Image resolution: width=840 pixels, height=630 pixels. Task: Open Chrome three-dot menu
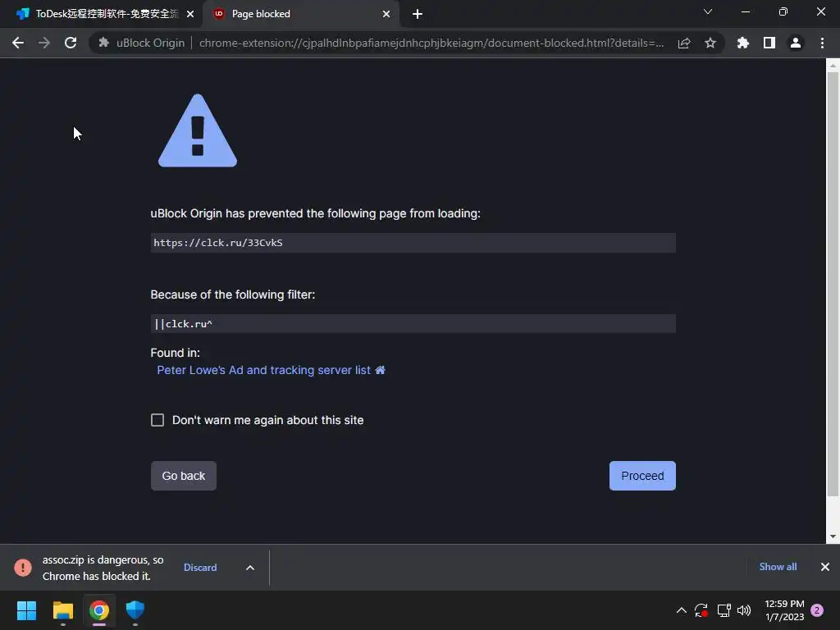pyautogui.click(x=822, y=43)
